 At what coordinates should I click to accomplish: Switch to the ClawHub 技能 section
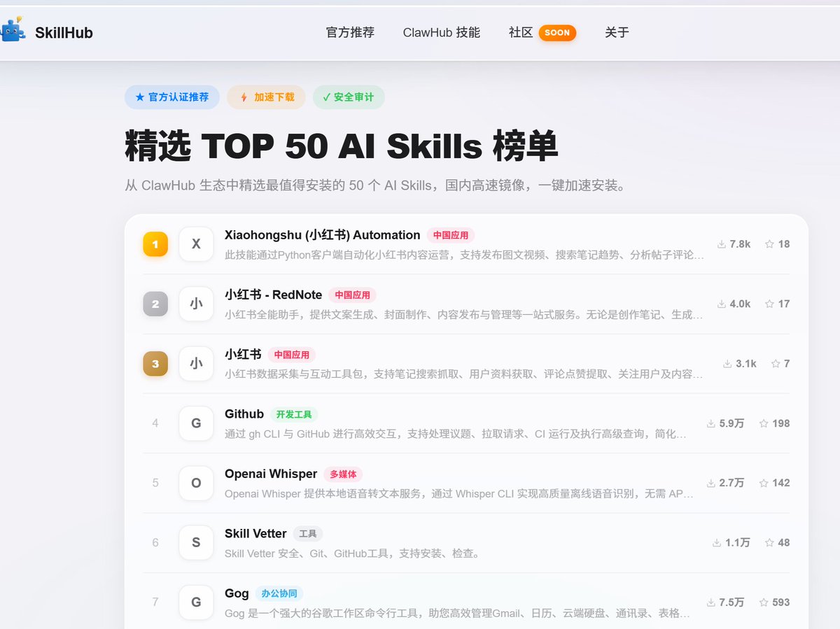(x=441, y=32)
